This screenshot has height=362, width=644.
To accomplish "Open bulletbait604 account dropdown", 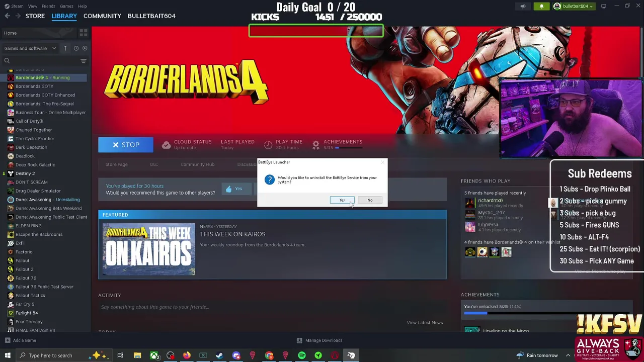I will [573, 6].
